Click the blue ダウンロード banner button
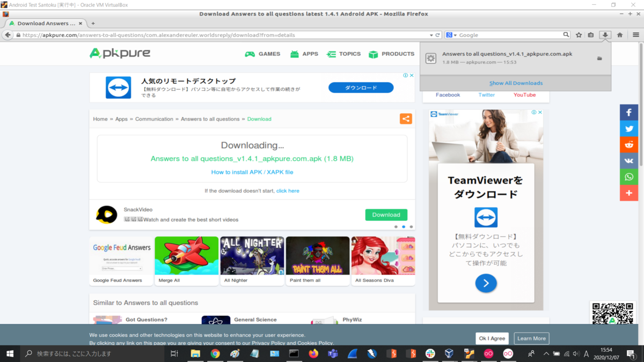The image size is (644, 362). (x=361, y=87)
